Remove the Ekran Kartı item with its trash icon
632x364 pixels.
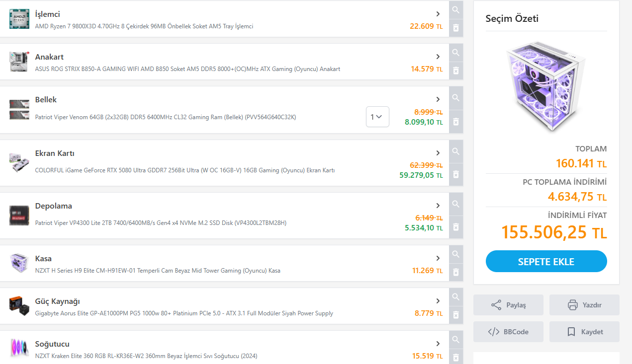pyautogui.click(x=456, y=174)
